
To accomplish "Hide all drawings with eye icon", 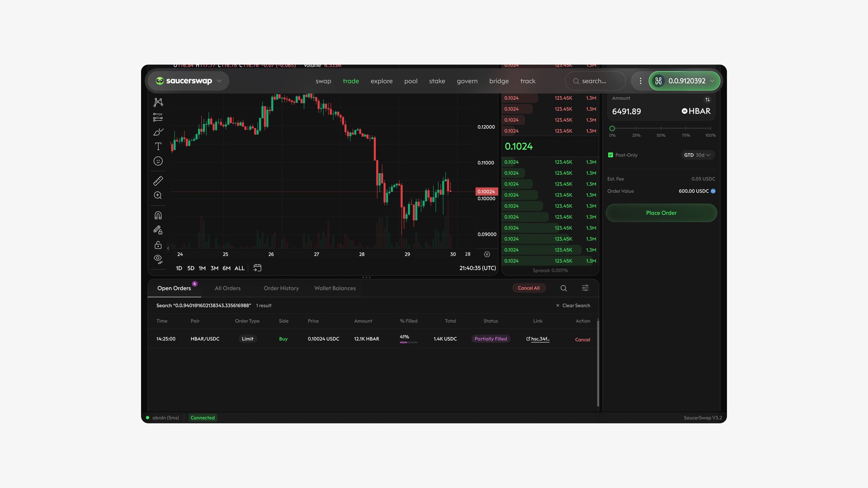I will [x=158, y=259].
